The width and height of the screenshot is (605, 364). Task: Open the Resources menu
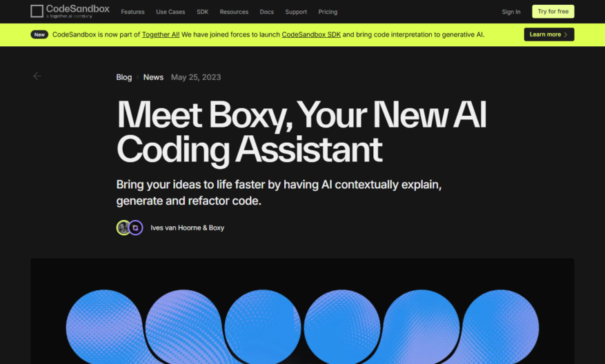(x=235, y=12)
